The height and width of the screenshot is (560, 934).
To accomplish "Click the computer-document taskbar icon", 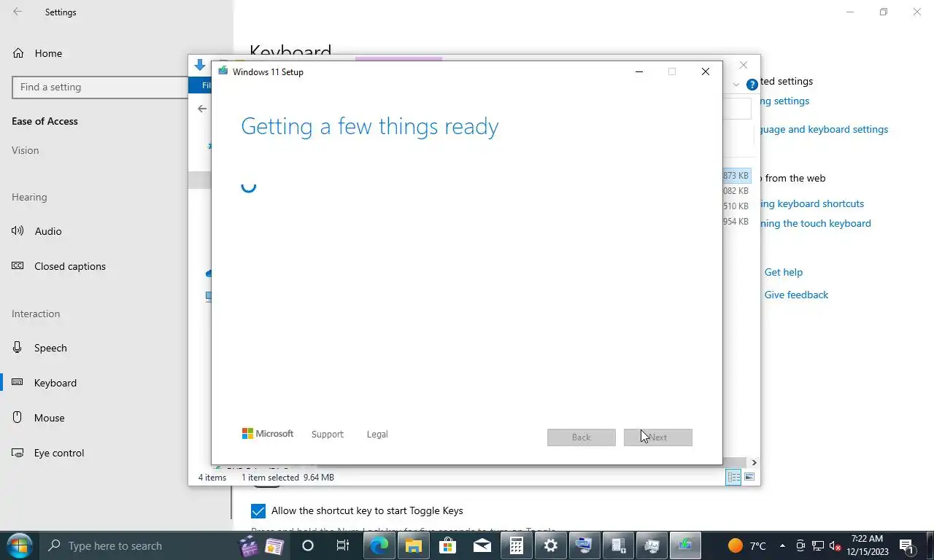I will click(618, 545).
